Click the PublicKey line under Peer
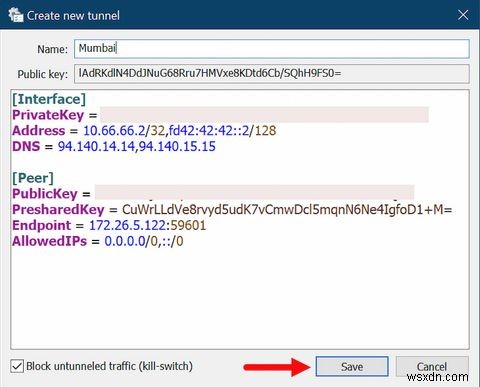This screenshot has width=480, height=387. 213,193
